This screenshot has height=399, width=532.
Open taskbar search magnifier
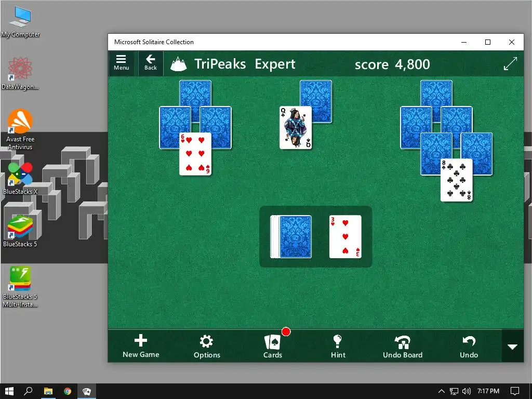click(x=28, y=391)
